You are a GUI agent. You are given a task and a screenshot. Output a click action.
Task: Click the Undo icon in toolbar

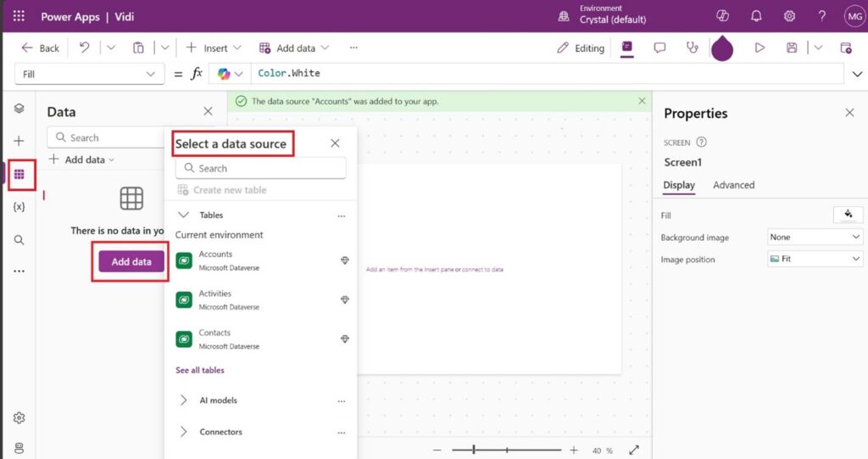pyautogui.click(x=84, y=48)
